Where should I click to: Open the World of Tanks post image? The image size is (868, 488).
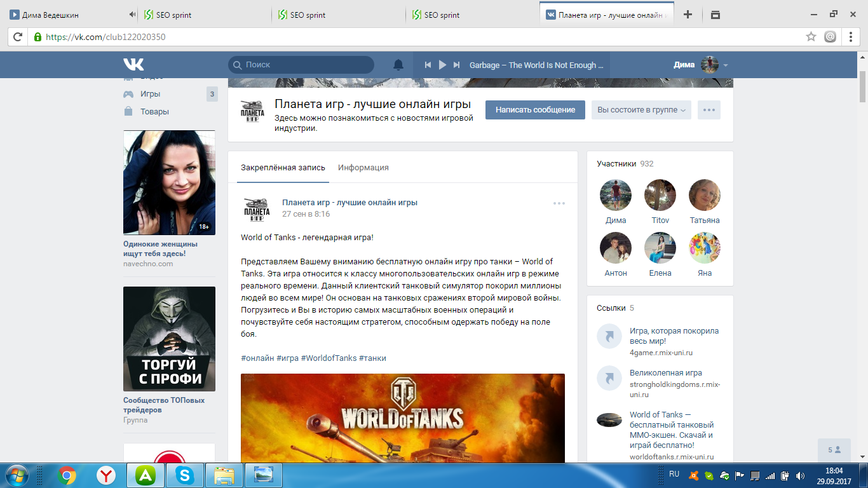tap(403, 418)
